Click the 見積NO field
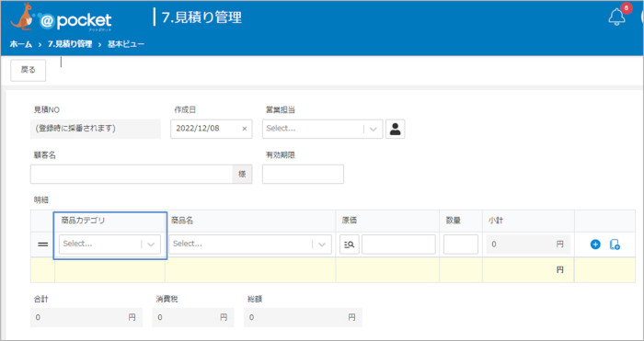This screenshot has height=341, width=644. pyautogui.click(x=96, y=129)
